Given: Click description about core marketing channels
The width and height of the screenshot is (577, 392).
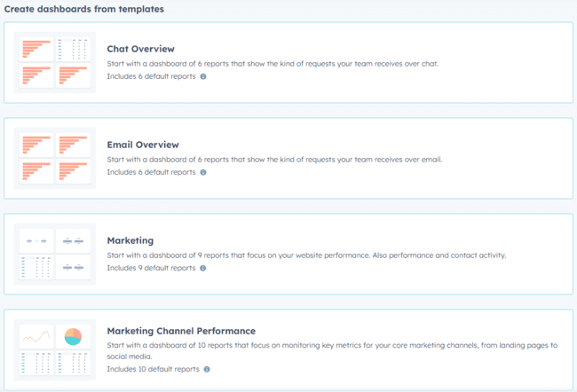Looking at the screenshot, I should pyautogui.click(x=332, y=351).
